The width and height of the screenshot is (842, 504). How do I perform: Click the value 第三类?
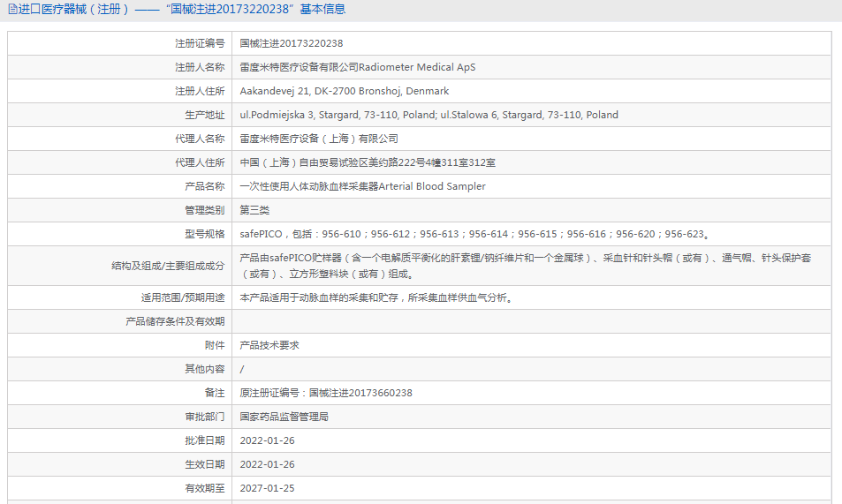point(254,210)
